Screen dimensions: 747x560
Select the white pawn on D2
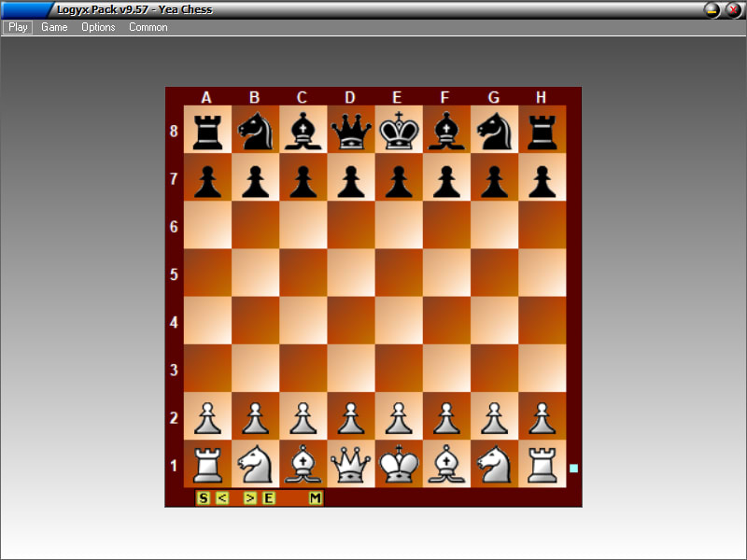click(x=351, y=416)
